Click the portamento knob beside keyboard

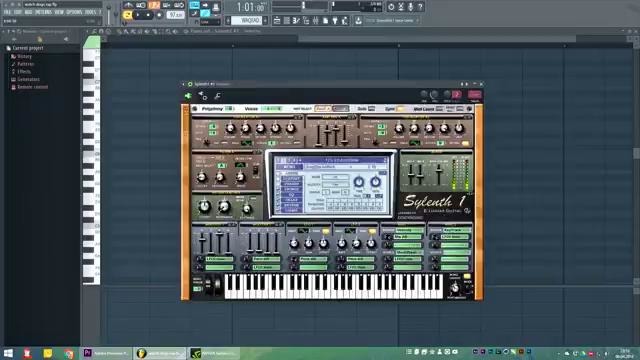click(454, 289)
